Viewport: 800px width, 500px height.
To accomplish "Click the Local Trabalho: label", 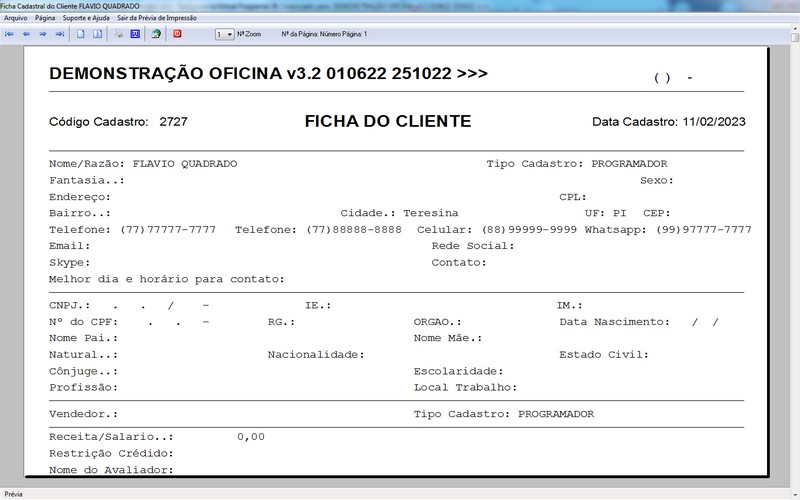I will coord(465,388).
